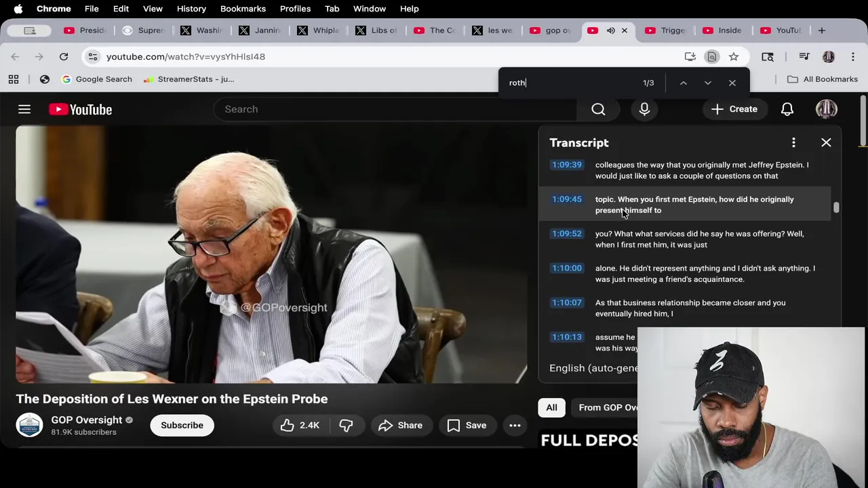Jump to transcript line at 1:09:39
The image size is (868, 488).
[685, 170]
